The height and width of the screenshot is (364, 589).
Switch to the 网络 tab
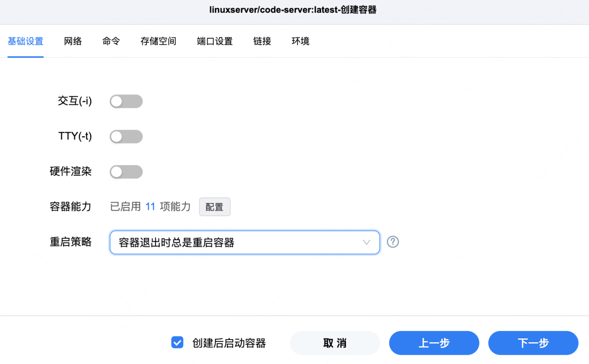(73, 41)
